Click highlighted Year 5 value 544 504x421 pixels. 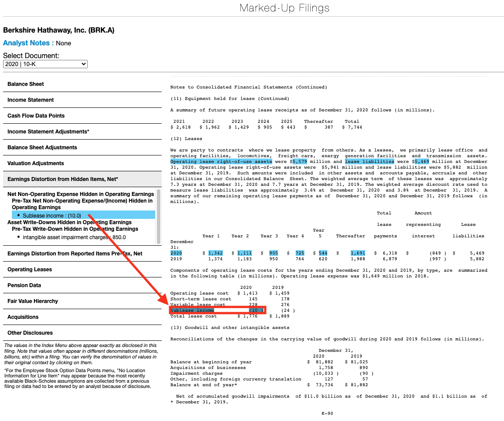pyautogui.click(x=323, y=253)
